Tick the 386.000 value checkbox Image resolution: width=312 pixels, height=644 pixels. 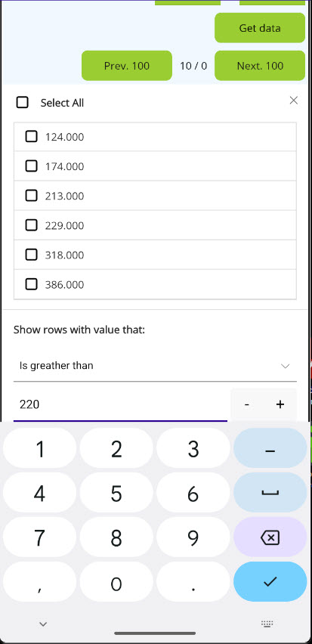pos(31,284)
